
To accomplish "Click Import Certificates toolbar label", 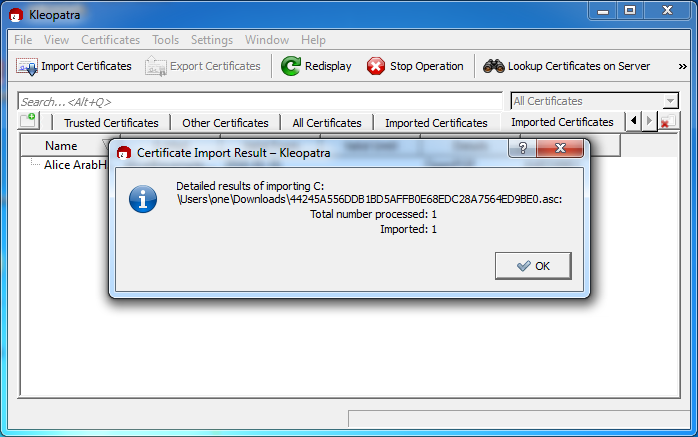I will coord(86,66).
